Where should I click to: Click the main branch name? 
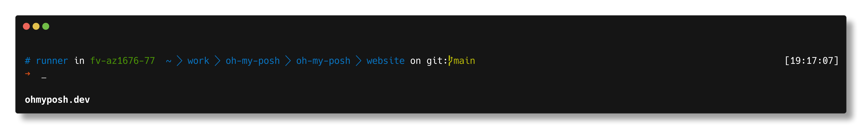(464, 61)
